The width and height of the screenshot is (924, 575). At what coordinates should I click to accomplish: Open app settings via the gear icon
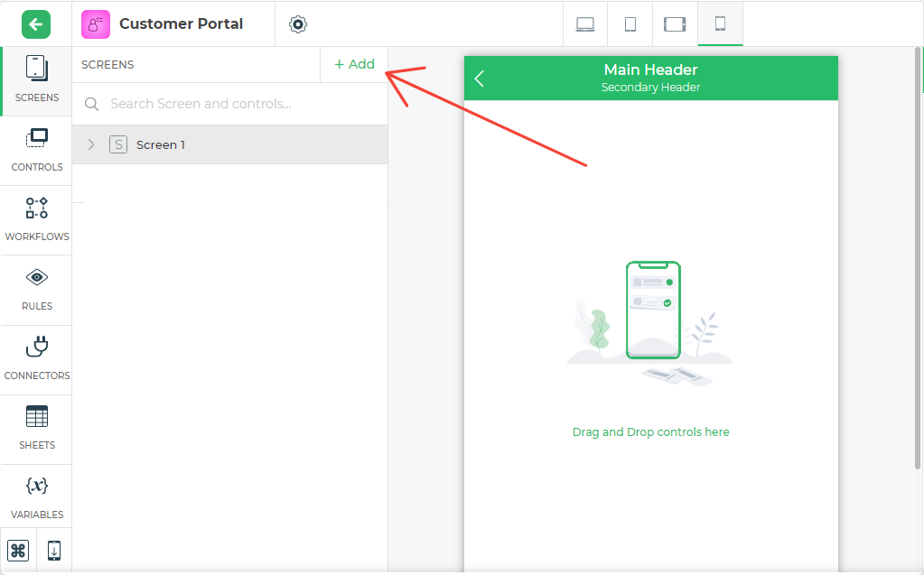click(x=297, y=24)
